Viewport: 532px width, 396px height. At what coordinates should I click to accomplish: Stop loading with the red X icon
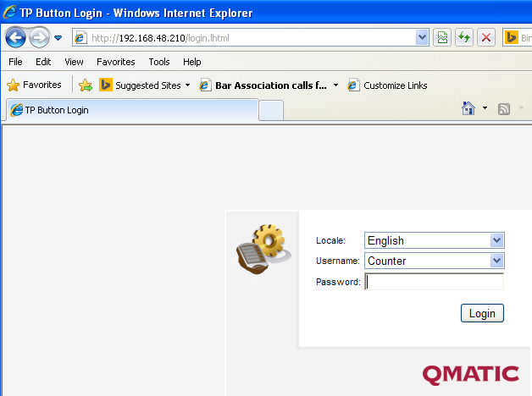(486, 37)
